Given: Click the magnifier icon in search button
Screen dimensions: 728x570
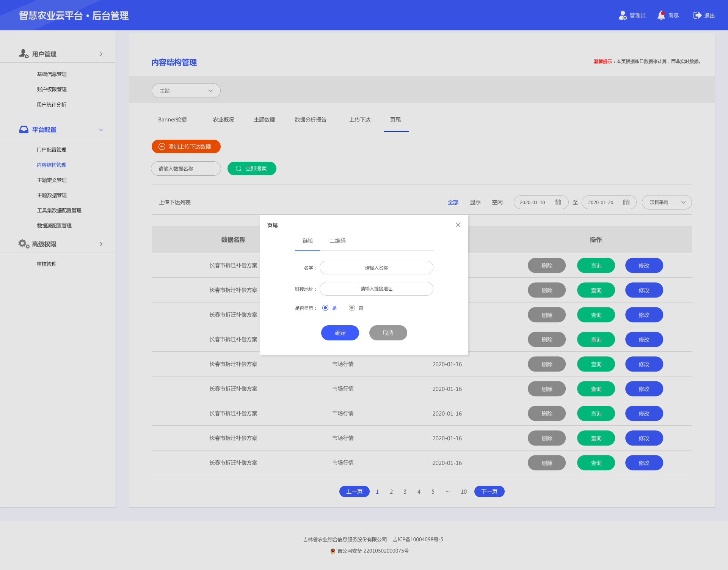Looking at the screenshot, I should coord(239,168).
